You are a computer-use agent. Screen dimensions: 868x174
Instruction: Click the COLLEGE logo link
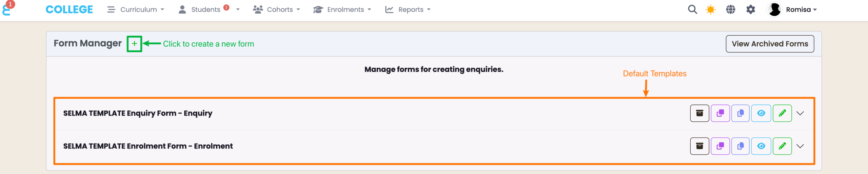click(69, 10)
